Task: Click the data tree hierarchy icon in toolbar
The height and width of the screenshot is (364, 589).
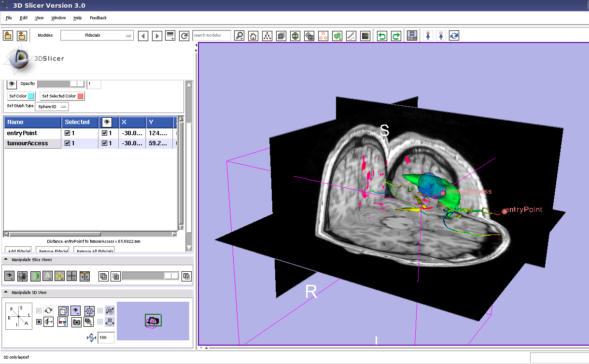Action: coord(267,36)
